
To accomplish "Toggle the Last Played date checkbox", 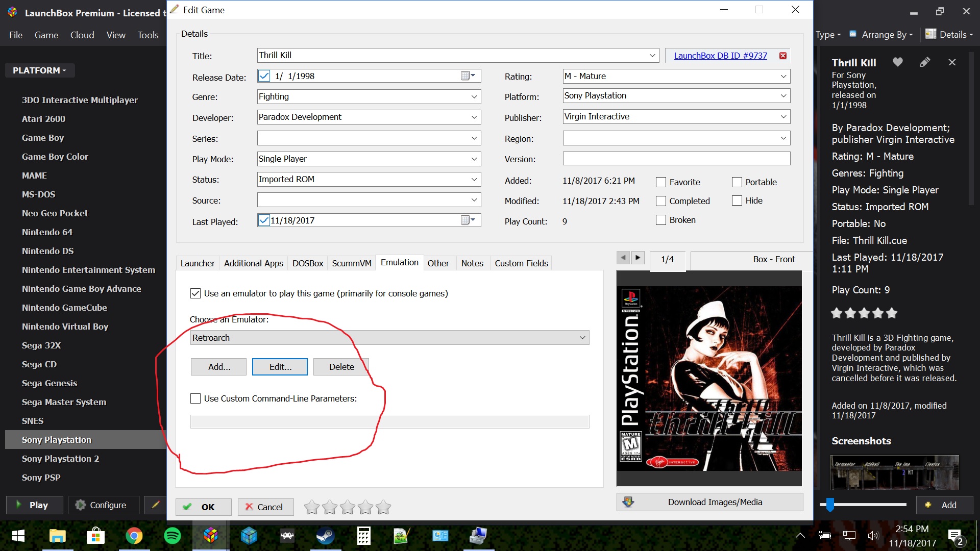I will (x=264, y=220).
